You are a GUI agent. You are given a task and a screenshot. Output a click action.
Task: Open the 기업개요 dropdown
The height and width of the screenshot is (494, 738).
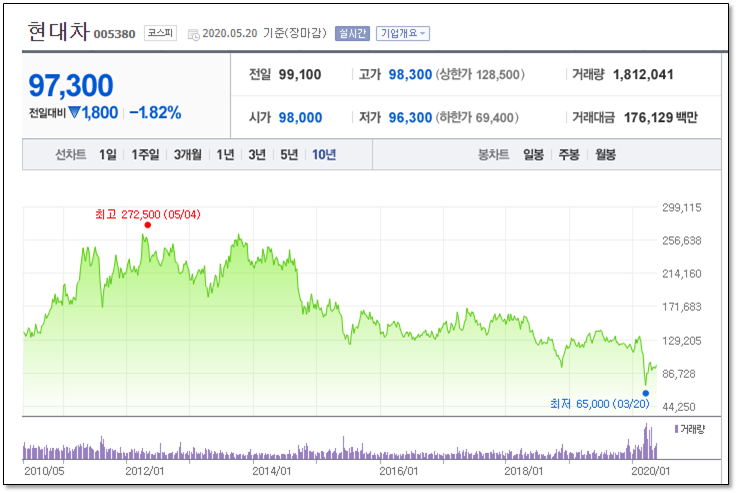coord(402,33)
